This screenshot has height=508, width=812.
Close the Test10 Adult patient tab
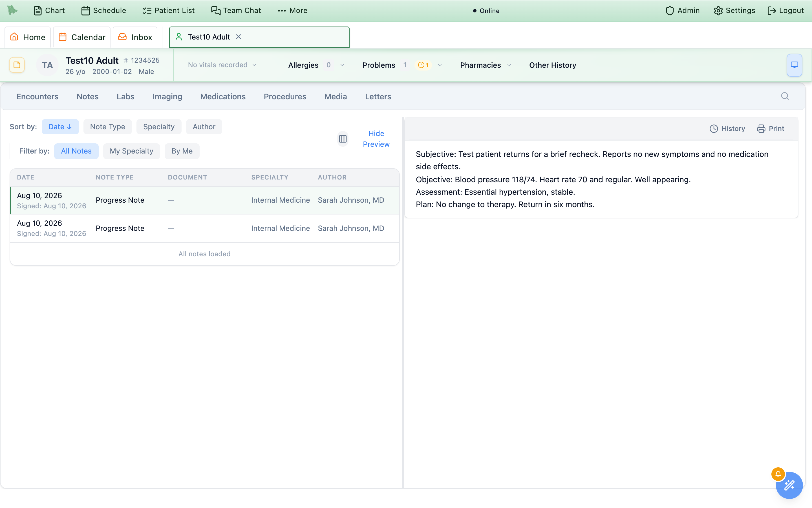239,37
